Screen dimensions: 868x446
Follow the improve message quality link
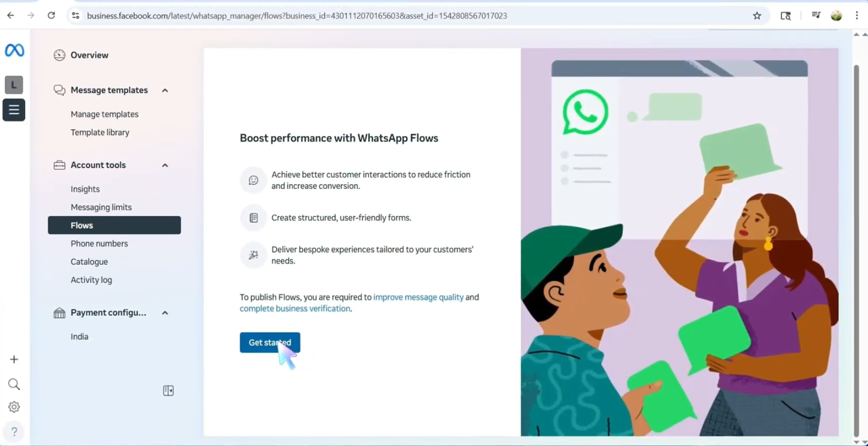[418, 297]
